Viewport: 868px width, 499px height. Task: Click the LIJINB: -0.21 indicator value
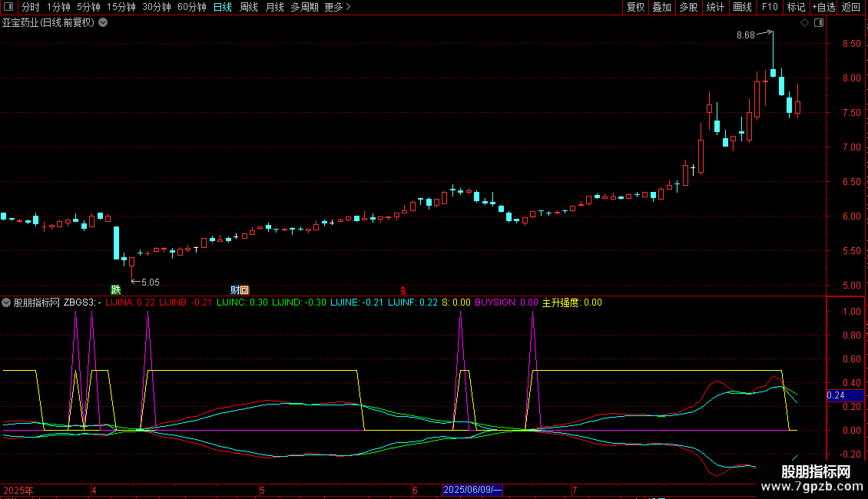[185, 302]
